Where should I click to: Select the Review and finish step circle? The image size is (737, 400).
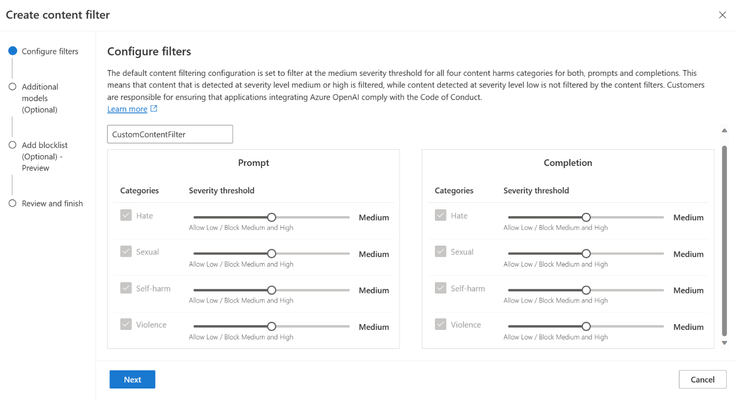13,203
